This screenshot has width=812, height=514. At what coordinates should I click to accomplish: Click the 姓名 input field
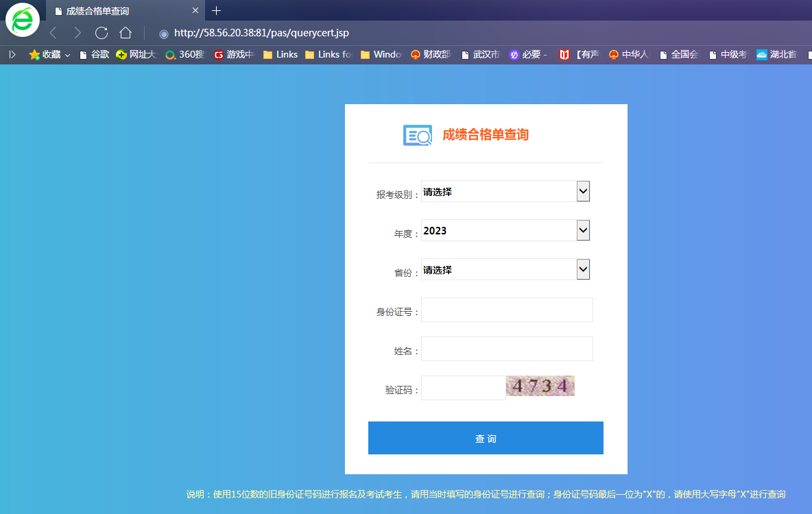coord(507,349)
